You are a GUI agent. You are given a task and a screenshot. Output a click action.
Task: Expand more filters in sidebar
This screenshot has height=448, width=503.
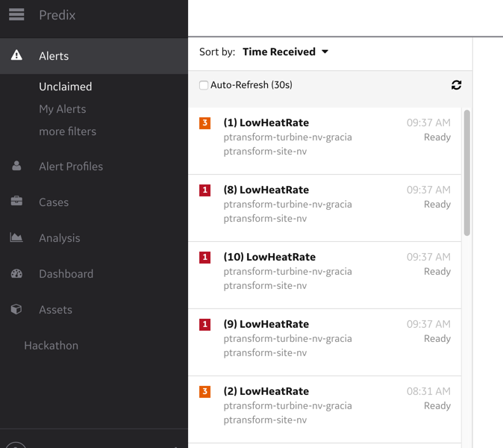[x=67, y=131]
